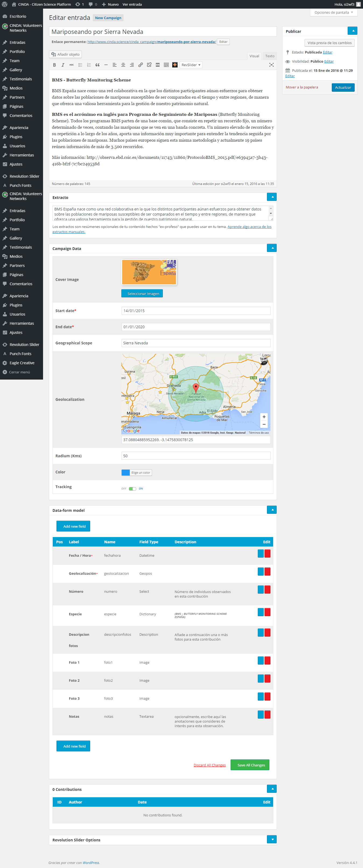Image resolution: width=363 pixels, height=868 pixels.
Task: Click Seleccionar Imagen button
Action: pyautogui.click(x=142, y=294)
